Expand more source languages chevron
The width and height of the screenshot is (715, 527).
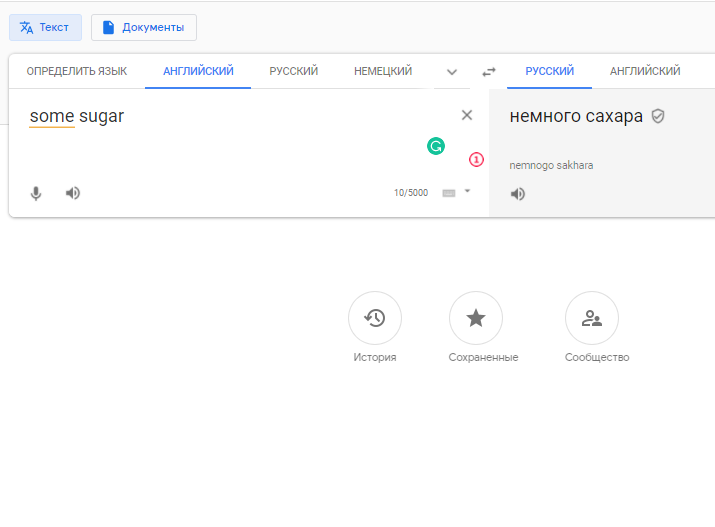[x=452, y=72]
